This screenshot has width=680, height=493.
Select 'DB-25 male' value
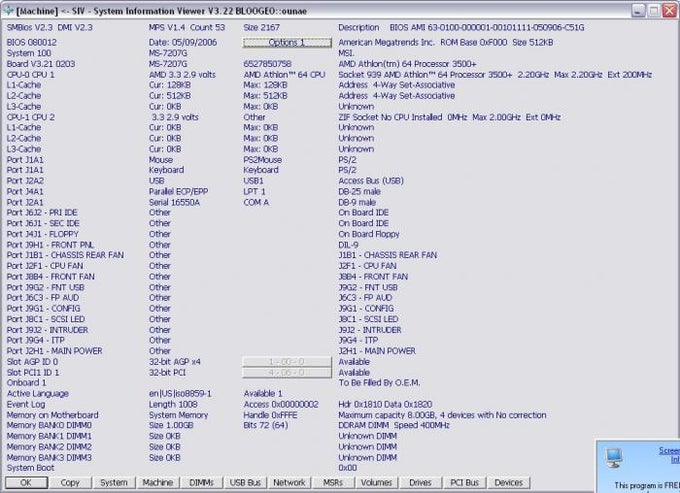[359, 191]
